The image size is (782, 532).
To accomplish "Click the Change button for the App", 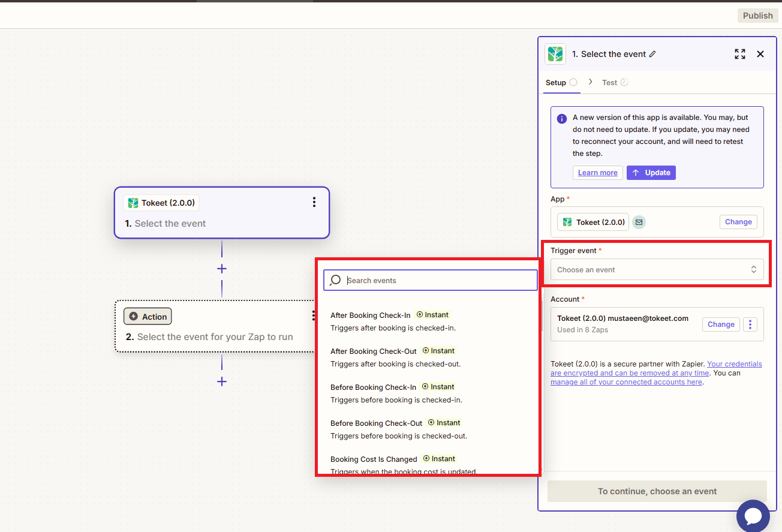I will [x=738, y=222].
